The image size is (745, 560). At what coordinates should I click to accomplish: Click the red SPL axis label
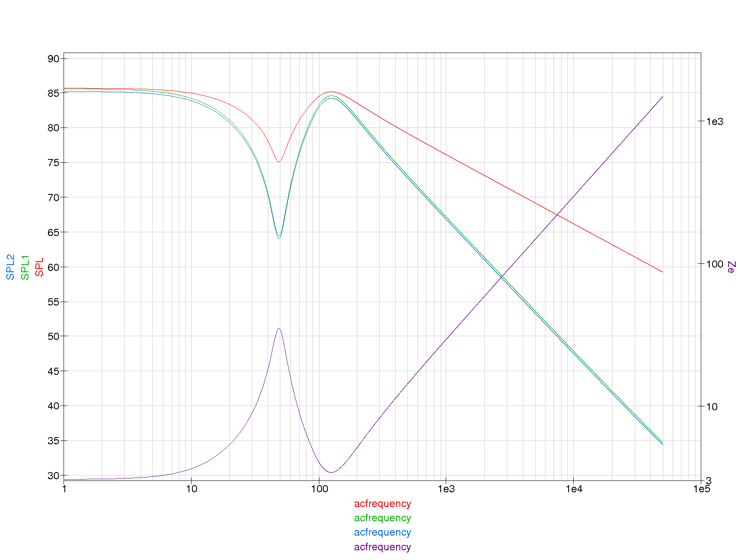click(40, 267)
